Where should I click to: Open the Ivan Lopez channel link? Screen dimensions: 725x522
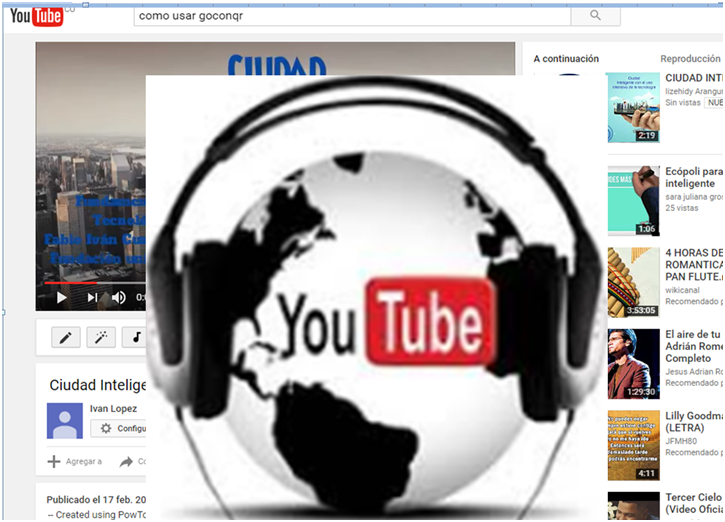[x=113, y=409]
